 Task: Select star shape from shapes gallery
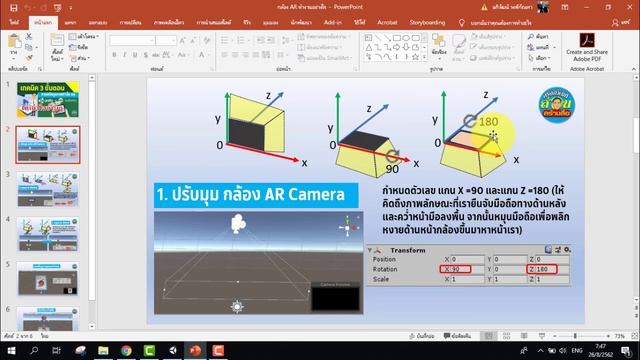coord(416,58)
